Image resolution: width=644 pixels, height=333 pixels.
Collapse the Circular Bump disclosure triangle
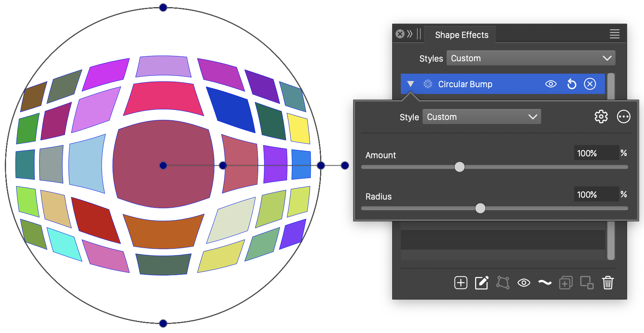[x=411, y=84]
